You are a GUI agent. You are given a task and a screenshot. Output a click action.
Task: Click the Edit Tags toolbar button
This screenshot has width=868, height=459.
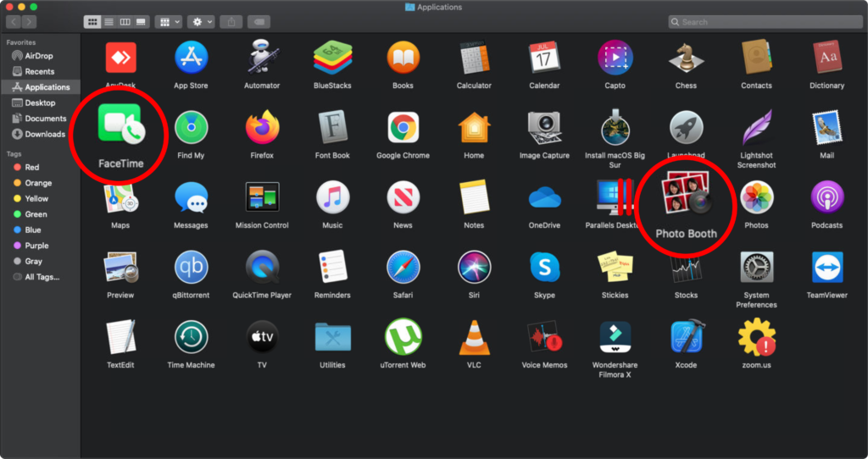259,21
